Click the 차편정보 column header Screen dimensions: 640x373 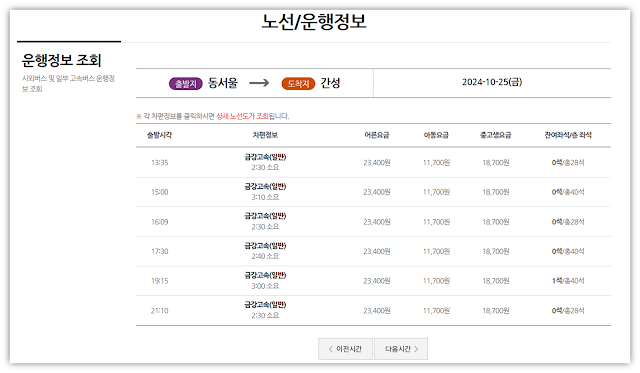(x=265, y=135)
